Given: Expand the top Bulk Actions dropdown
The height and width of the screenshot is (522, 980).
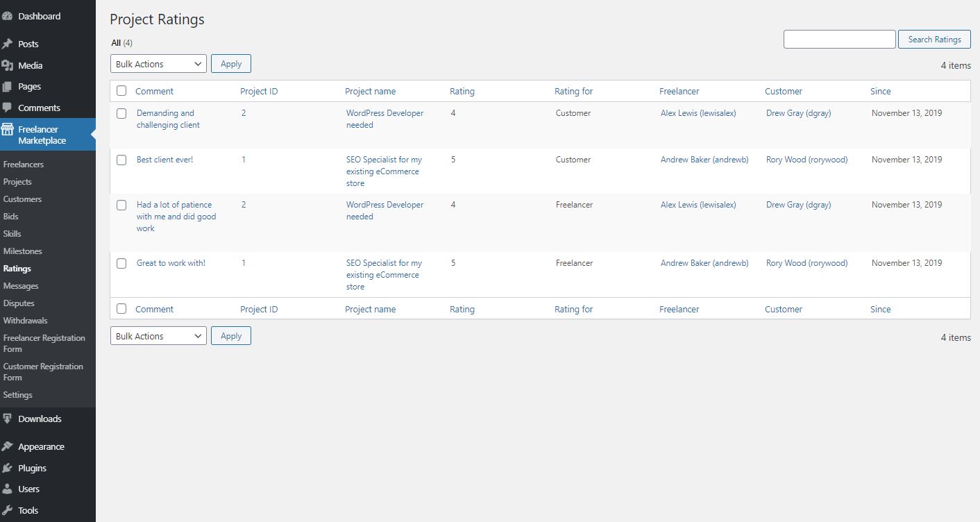Looking at the screenshot, I should click(x=158, y=64).
